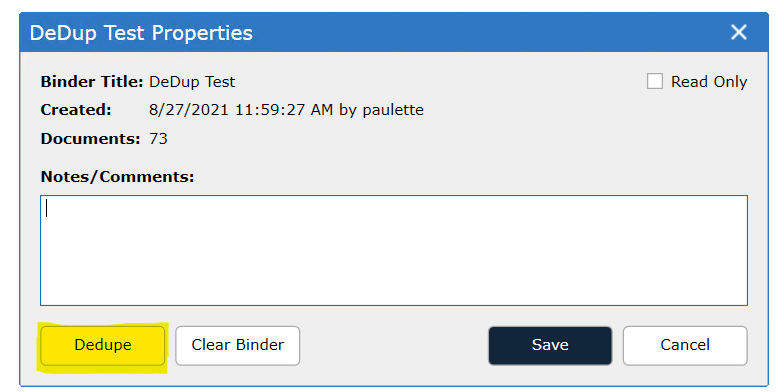Image resolution: width=780 pixels, height=392 pixels.
Task: Click the paulette author name
Action: click(393, 110)
